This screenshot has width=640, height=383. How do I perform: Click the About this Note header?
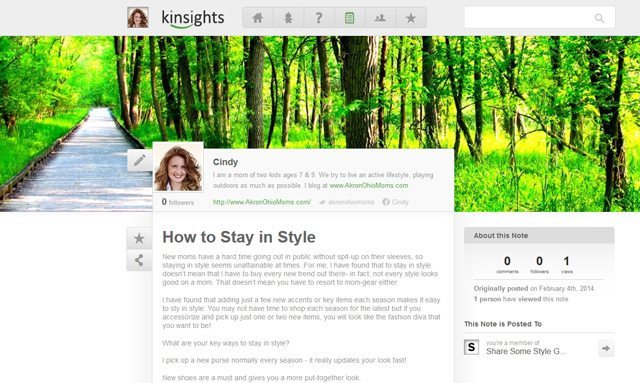[539, 236]
